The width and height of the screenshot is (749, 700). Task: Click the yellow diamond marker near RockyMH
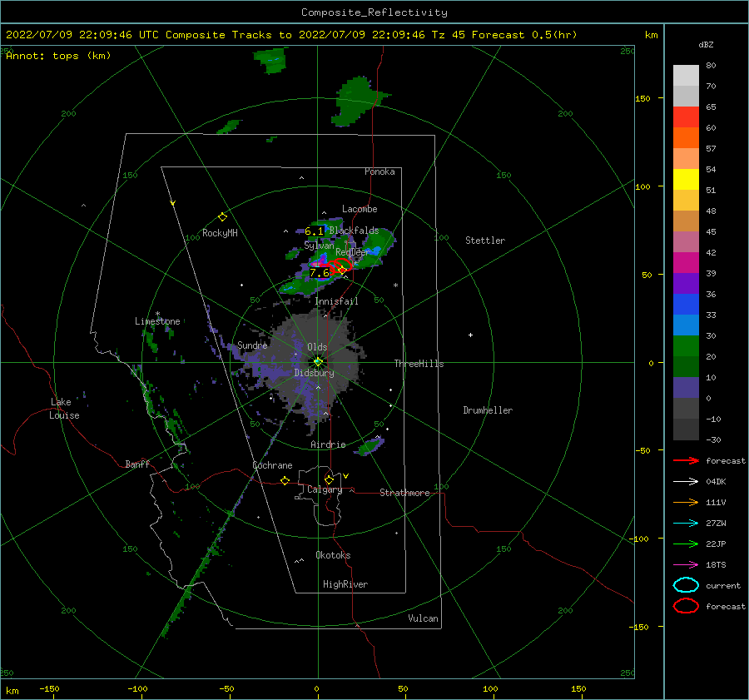[222, 217]
